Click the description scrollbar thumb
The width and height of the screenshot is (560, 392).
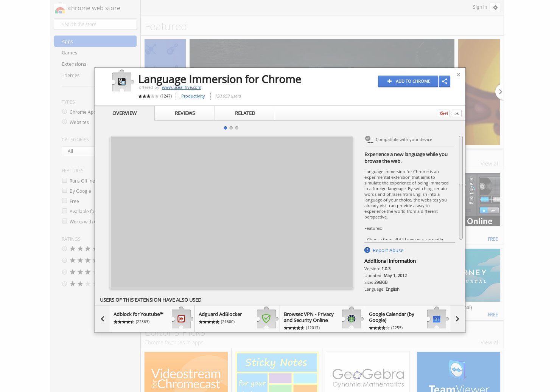(461, 160)
